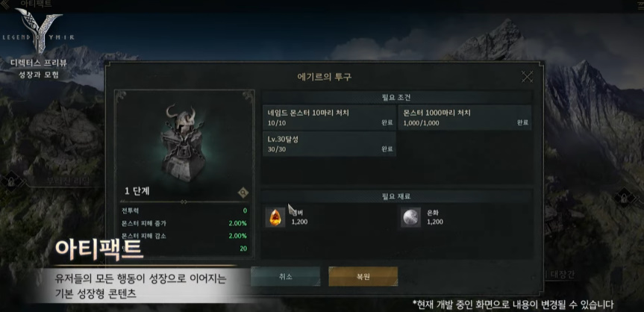Image resolution: width=644 pixels, height=312 pixels.
Task: Click the 필요 조건 section header
Action: point(396,98)
